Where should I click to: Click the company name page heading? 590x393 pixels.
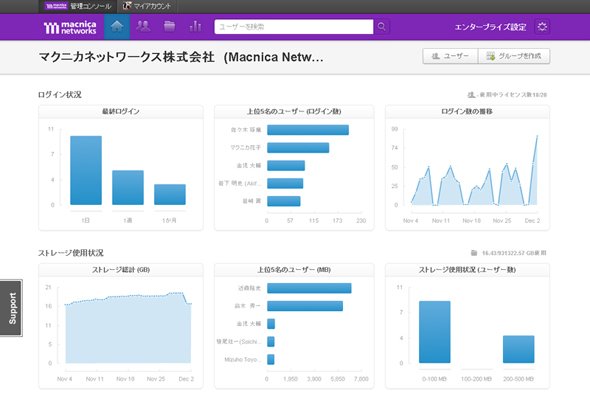(x=181, y=57)
